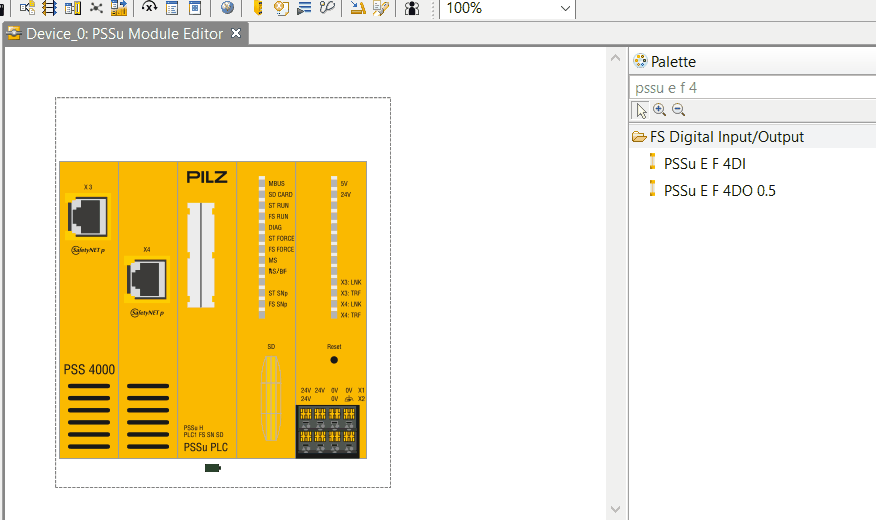
Task: Click the ST RUN LED label
Action: (x=279, y=206)
